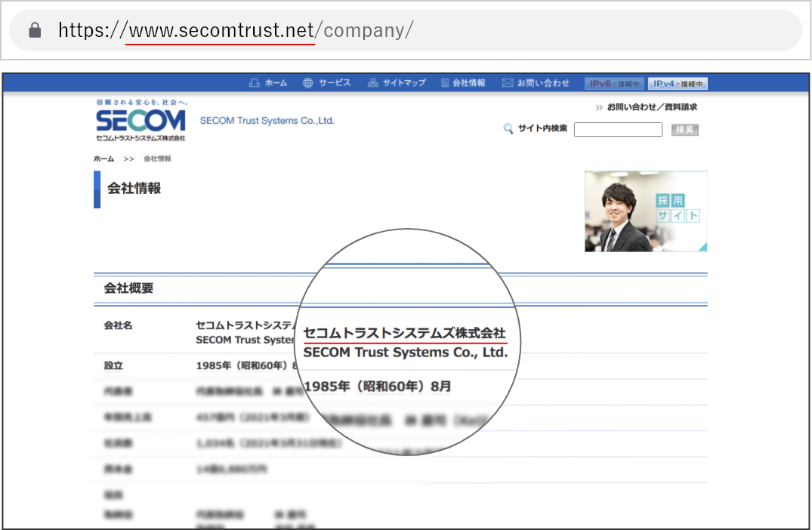Click the SECOM Trust Systems Co.,Ltd. header text

[x=267, y=121]
